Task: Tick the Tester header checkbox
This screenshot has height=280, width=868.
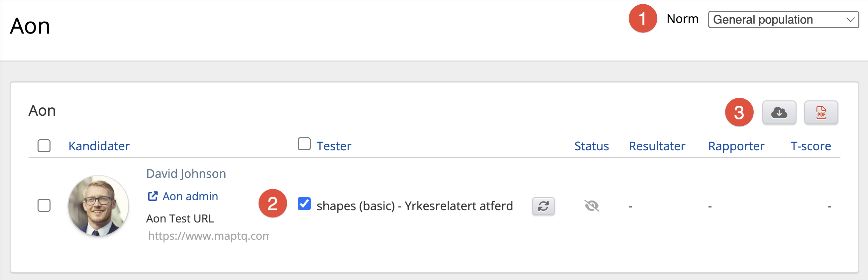Action: 304,144
